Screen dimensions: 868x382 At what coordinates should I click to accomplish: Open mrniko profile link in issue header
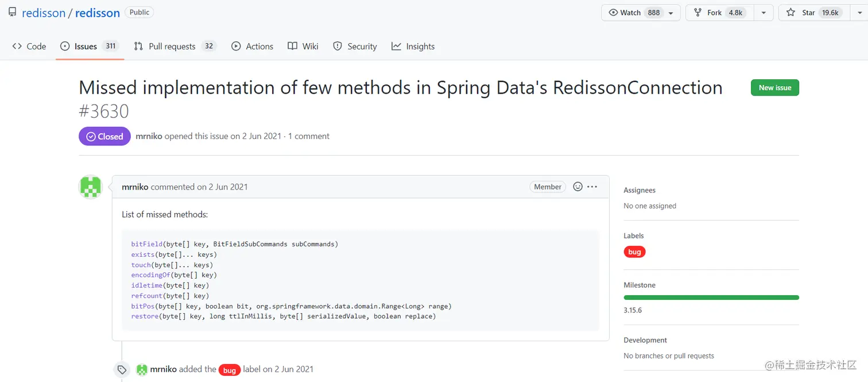pos(149,136)
